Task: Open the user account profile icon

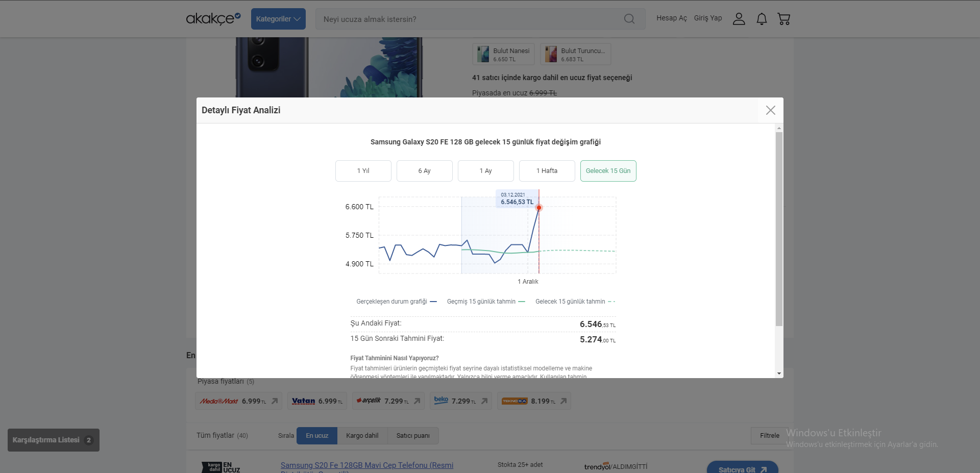Action: click(739, 19)
